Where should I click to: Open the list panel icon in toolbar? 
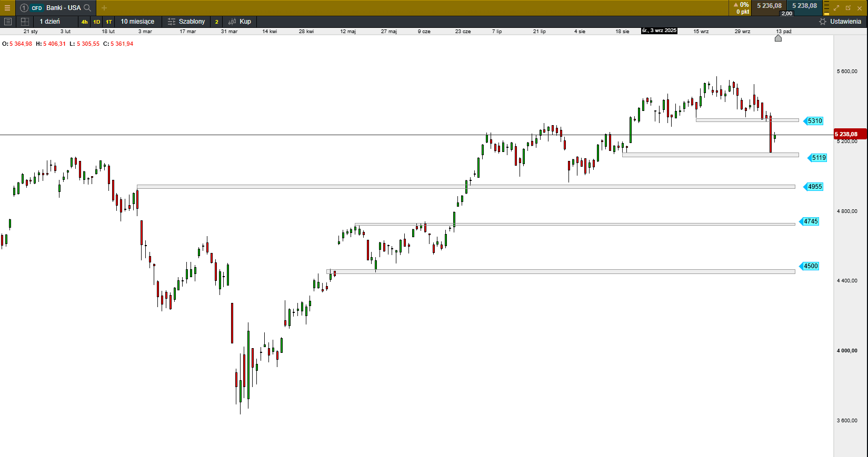(8, 22)
